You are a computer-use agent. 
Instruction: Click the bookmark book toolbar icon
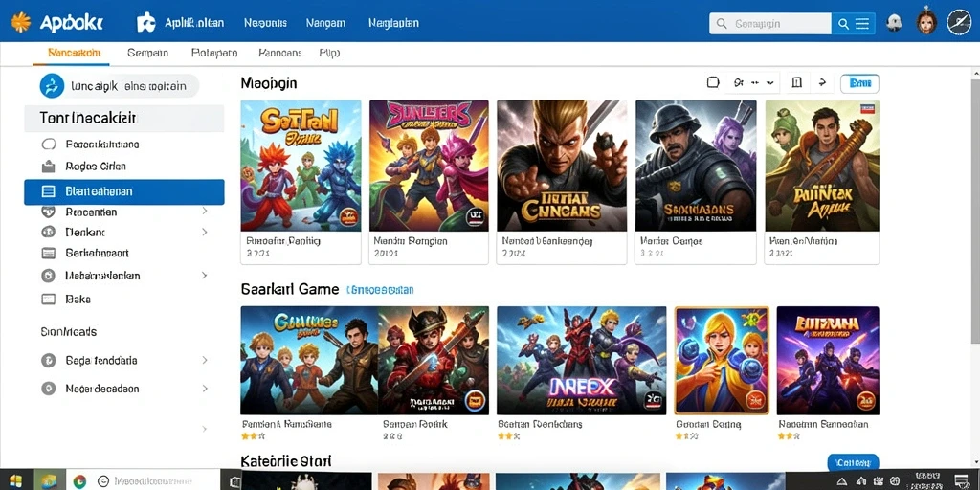tap(796, 82)
